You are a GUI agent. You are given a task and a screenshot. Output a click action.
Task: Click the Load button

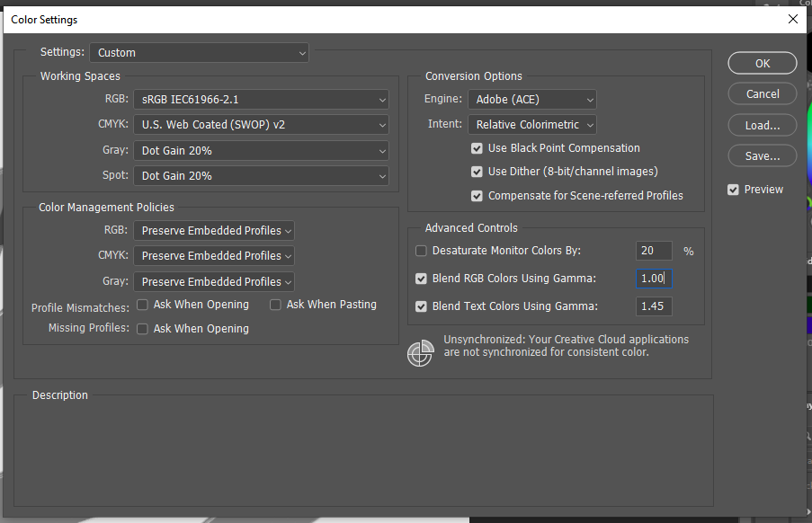[762, 124]
